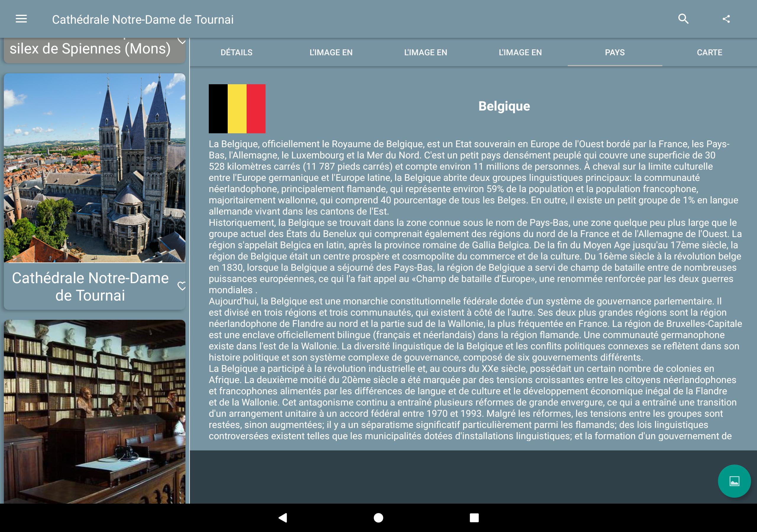Tap the 'Cathédrale Notre-Dame de Tournai' card title
The width and height of the screenshot is (757, 532).
(x=90, y=286)
